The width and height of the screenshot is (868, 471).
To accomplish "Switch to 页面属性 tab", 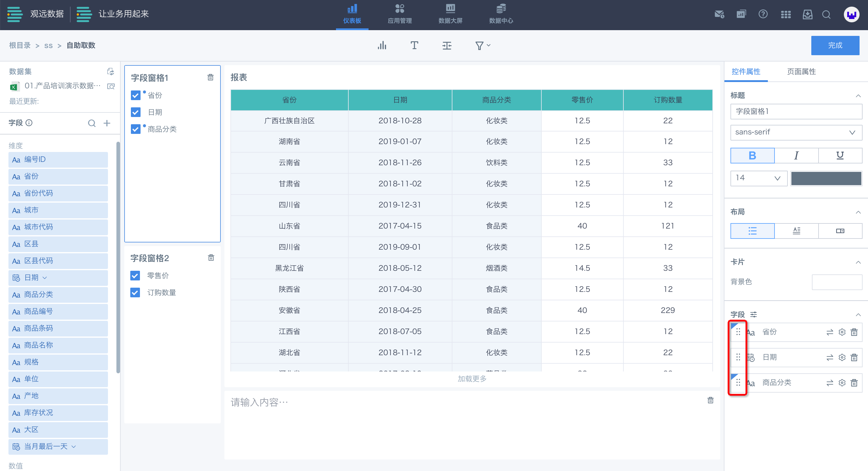I will coord(801,72).
